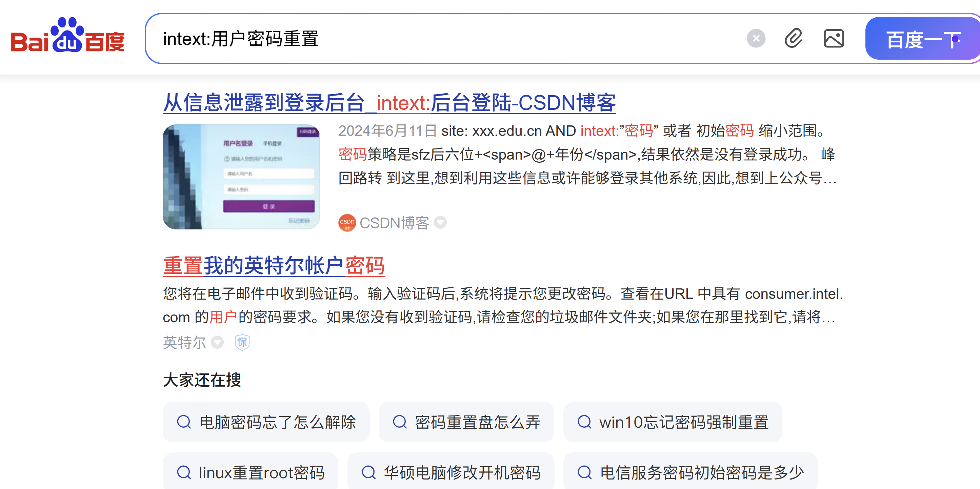Choose suggestion win10忘记密码强制重置
980x489 pixels.
pyautogui.click(x=672, y=422)
